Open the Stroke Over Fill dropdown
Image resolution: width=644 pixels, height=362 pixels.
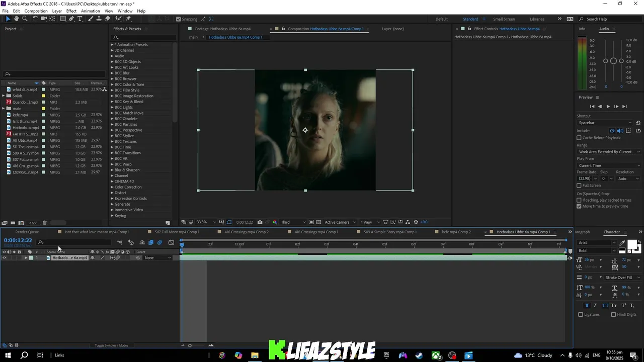tap(623, 278)
